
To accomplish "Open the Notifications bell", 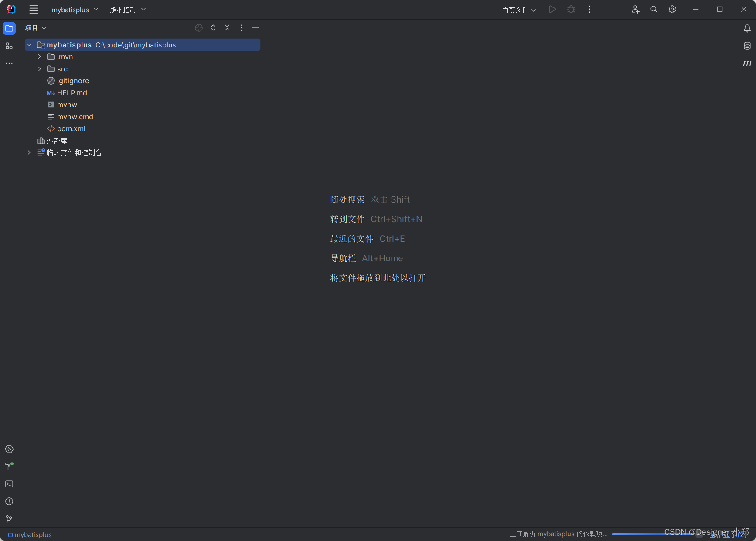I will 747,28.
